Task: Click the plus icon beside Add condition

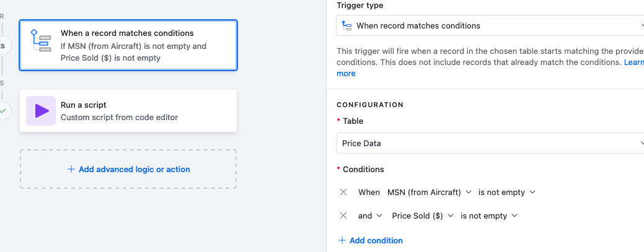Action: pyautogui.click(x=342, y=240)
